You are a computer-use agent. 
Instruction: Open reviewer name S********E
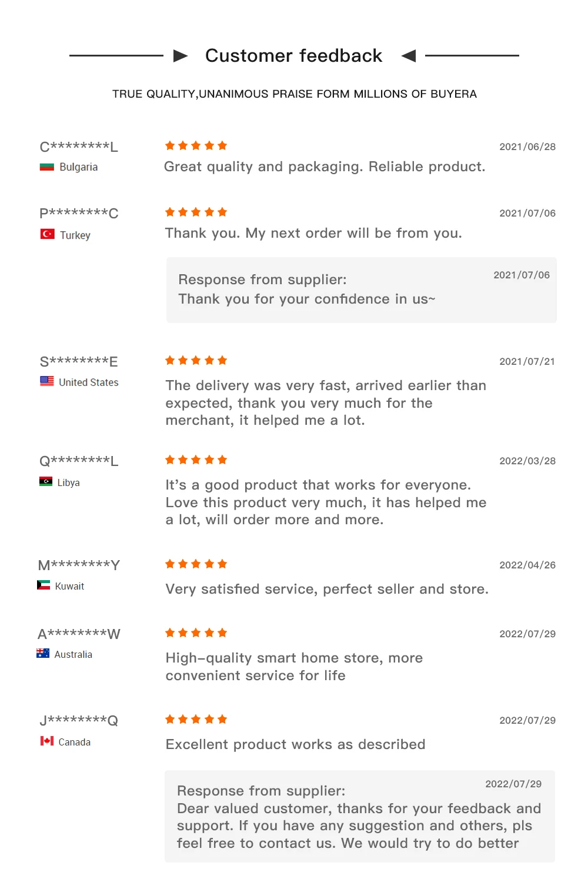[79, 361]
